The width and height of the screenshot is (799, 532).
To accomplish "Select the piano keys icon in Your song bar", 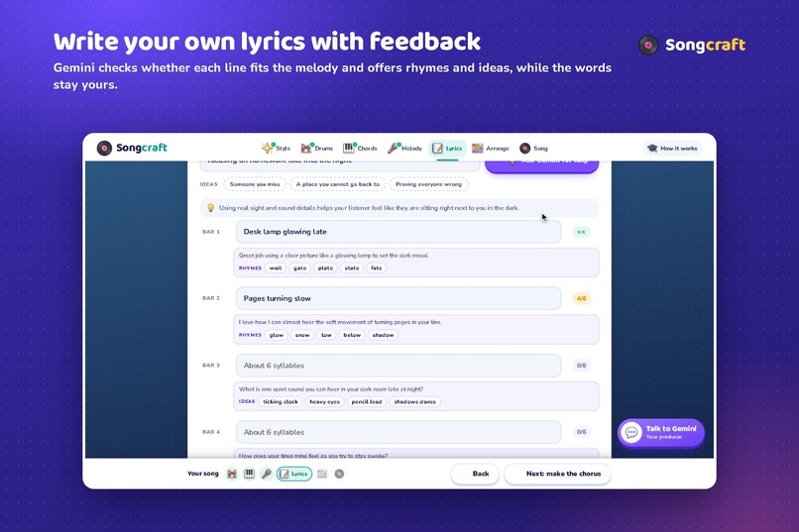I will pyautogui.click(x=249, y=474).
